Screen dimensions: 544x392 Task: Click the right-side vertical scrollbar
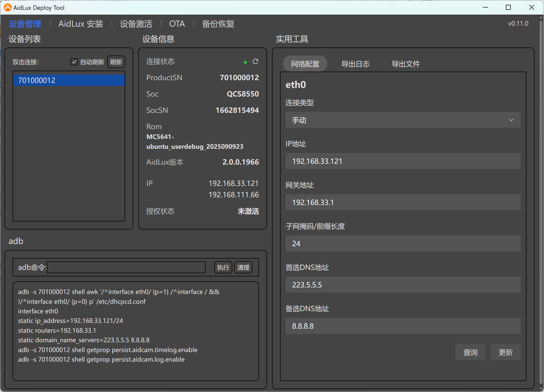541,201
